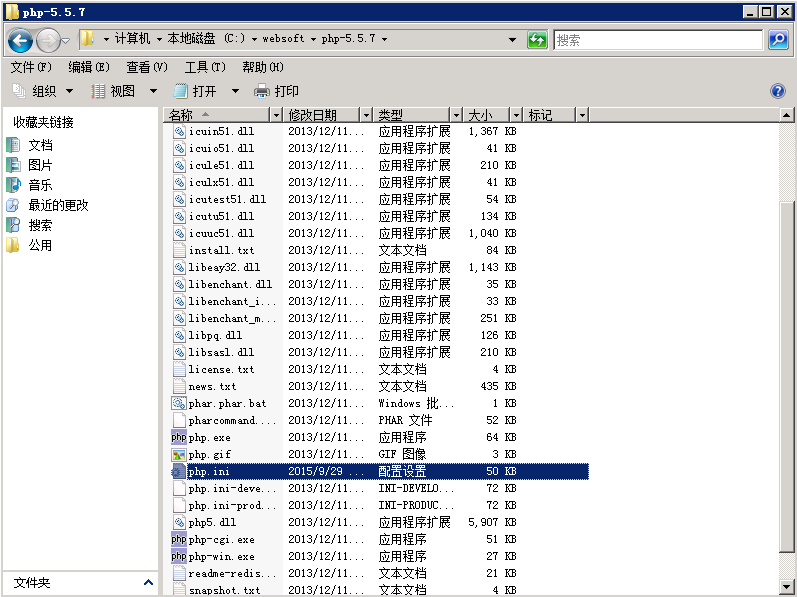Click the Back navigation arrow button
Image resolution: width=797 pixels, height=597 pixels.
click(x=20, y=40)
